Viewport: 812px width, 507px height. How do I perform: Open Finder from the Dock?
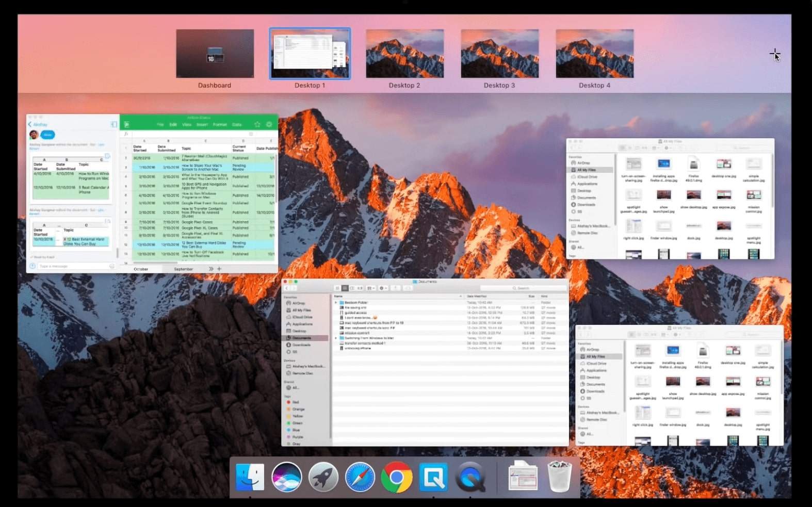[250, 477]
